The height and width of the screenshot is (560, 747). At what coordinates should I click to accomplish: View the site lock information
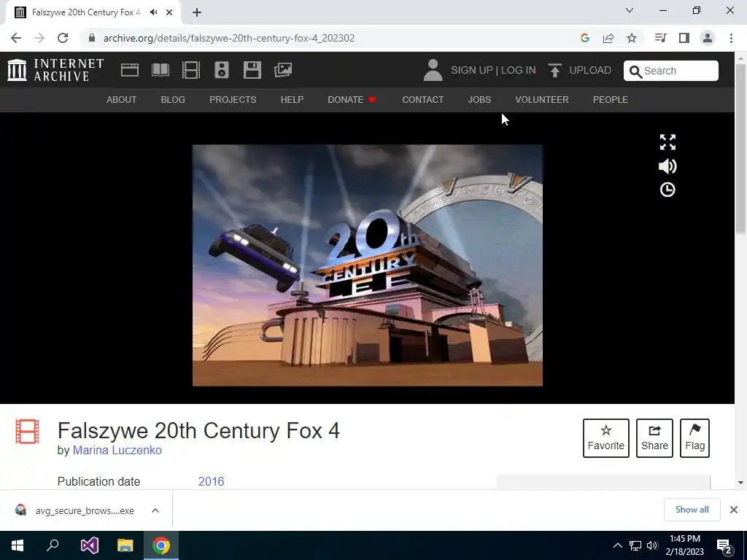click(92, 38)
